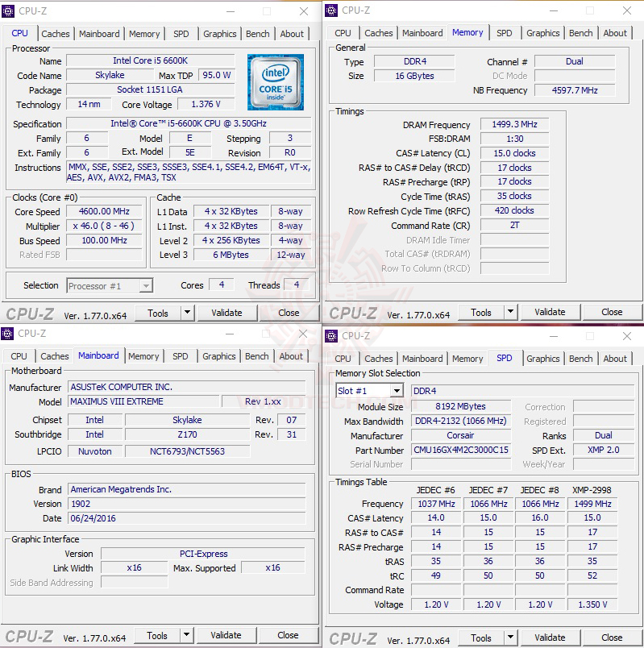Open Tools dropdown arrow in SPD tab window
Screen dimensions: 644x648
tap(510, 638)
